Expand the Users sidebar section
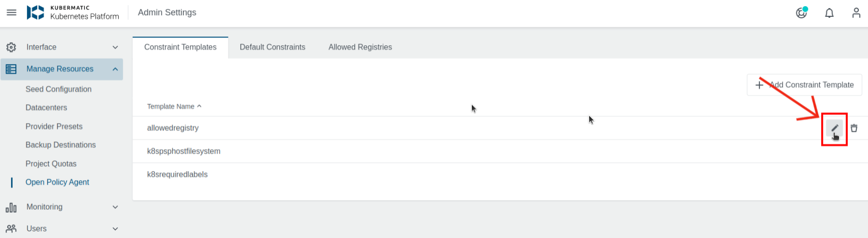This screenshot has width=868, height=238. point(115,229)
